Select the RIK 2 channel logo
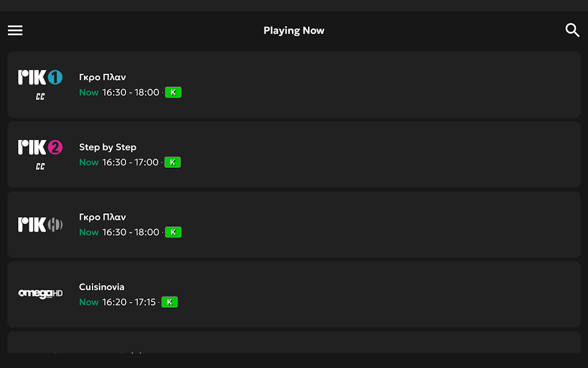 click(40, 147)
